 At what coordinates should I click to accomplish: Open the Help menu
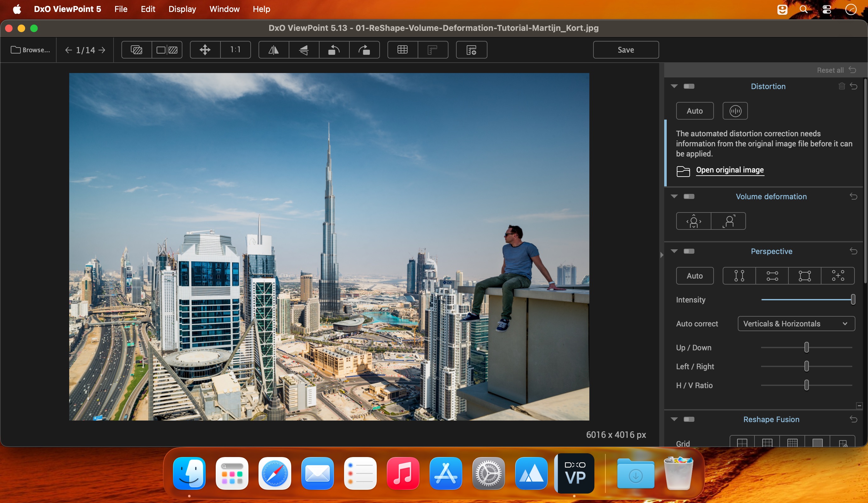(261, 9)
